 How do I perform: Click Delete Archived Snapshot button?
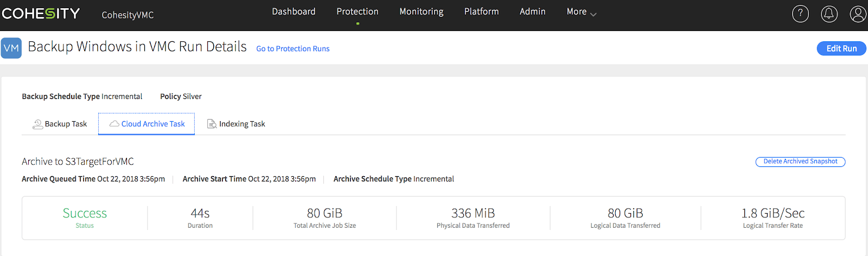(800, 161)
